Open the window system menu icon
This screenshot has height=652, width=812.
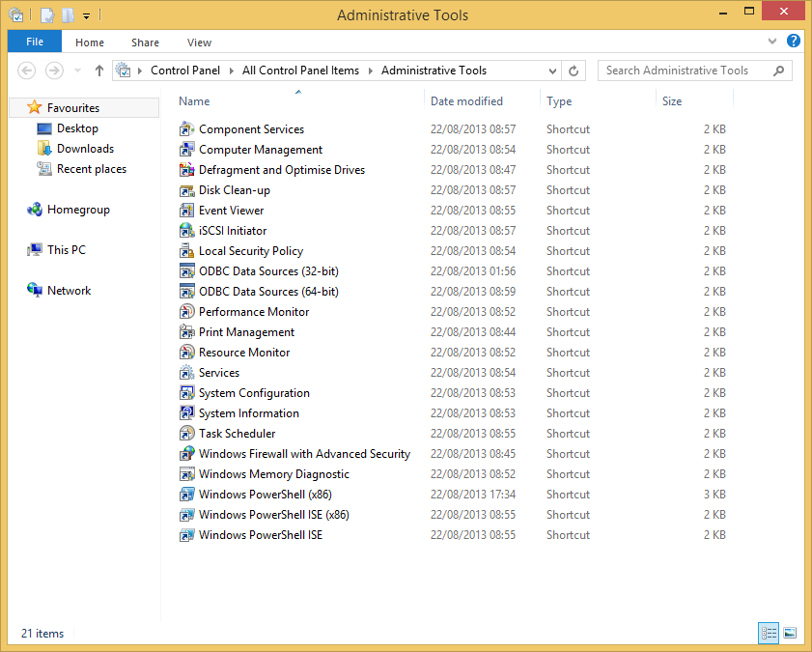(x=16, y=15)
